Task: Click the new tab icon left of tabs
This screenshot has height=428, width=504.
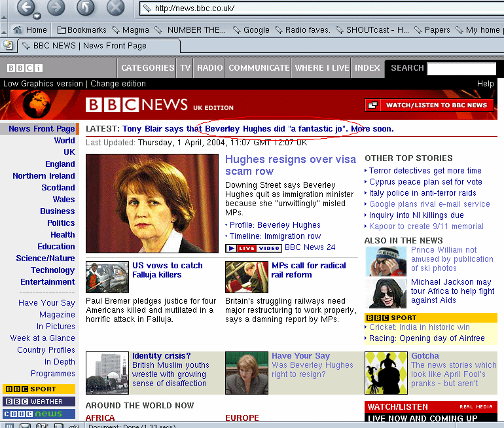Action: pyautogui.click(x=8, y=46)
